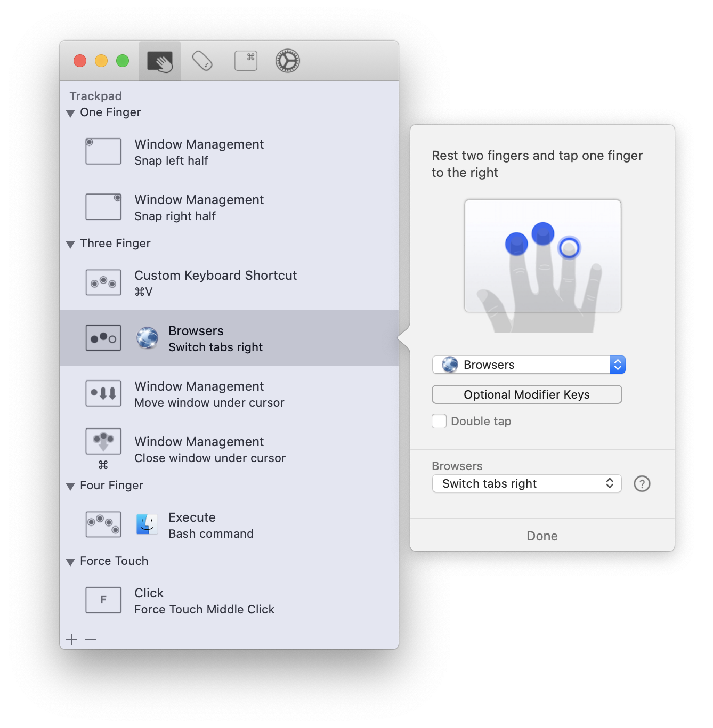The image size is (713, 728).
Task: Click the Optional Modifier Keys button
Action: (526, 394)
